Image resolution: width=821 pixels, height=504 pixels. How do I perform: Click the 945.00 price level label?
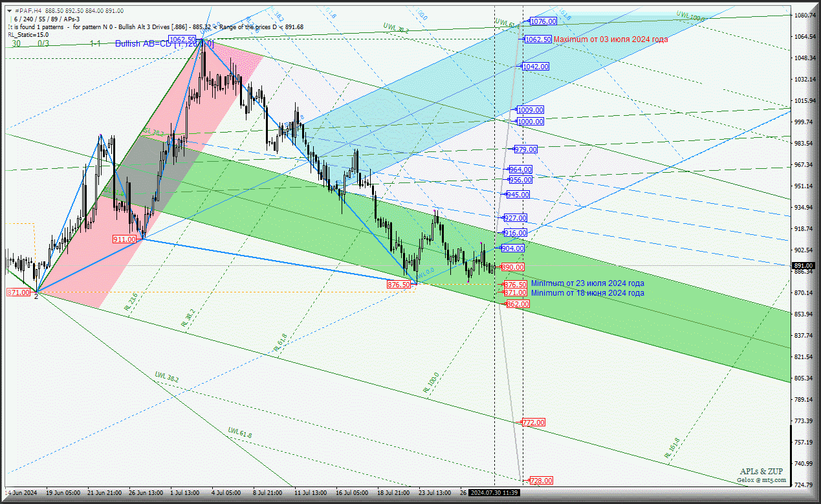point(518,195)
